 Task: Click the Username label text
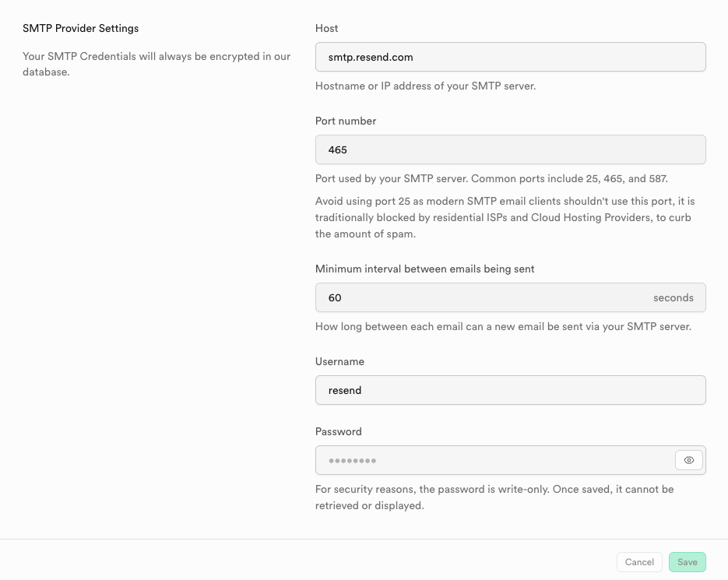[339, 361]
